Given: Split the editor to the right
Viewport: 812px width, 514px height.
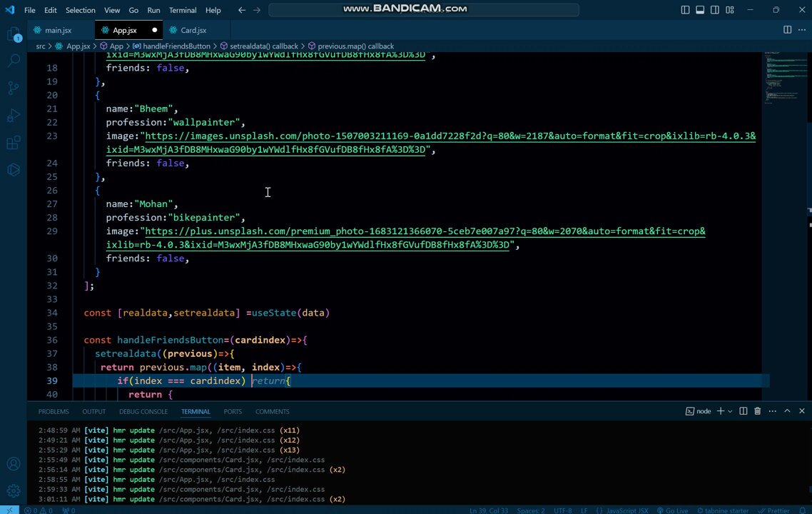Looking at the screenshot, I should [787, 29].
